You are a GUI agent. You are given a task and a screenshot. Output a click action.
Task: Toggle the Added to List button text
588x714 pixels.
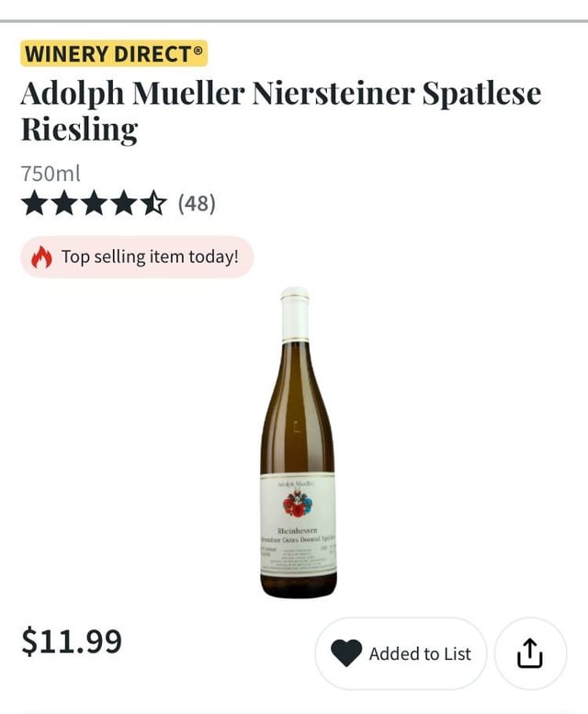[420, 653]
